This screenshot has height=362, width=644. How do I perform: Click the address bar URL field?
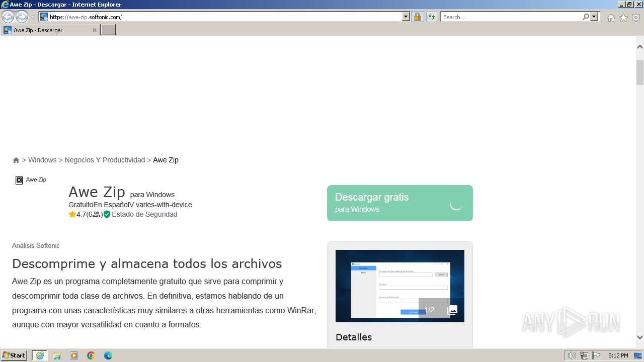coord(225,17)
